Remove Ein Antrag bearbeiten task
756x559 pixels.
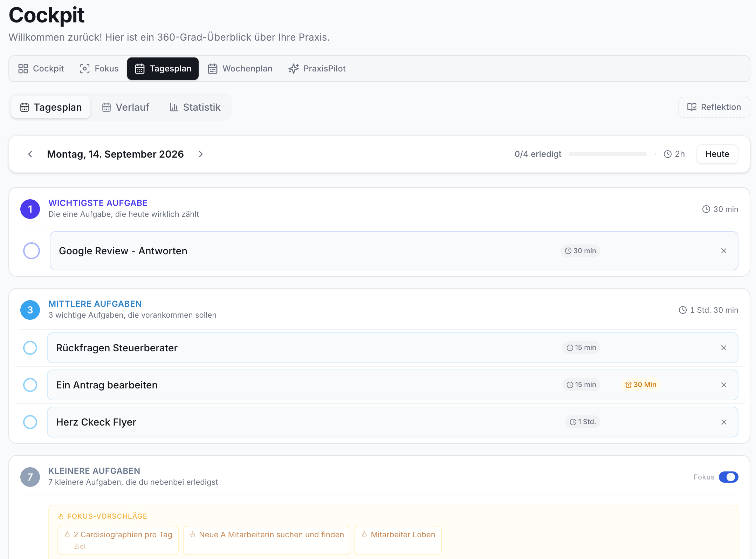click(x=724, y=385)
